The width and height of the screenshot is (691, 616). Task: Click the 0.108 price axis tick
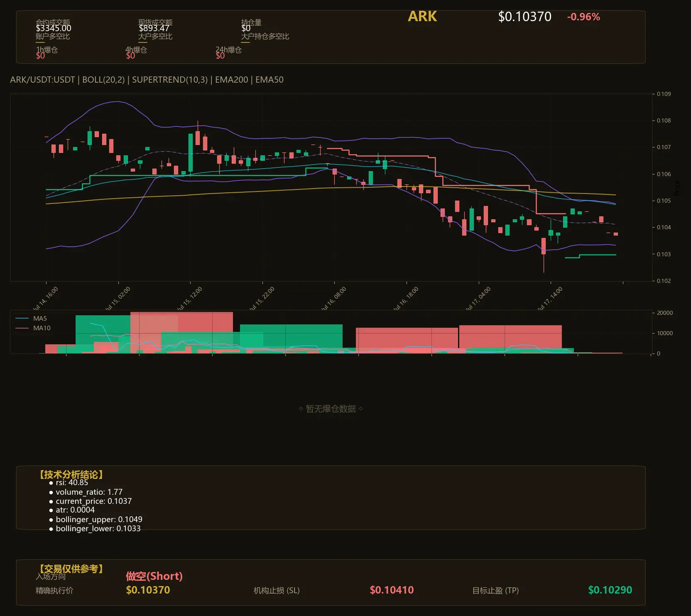click(x=664, y=120)
